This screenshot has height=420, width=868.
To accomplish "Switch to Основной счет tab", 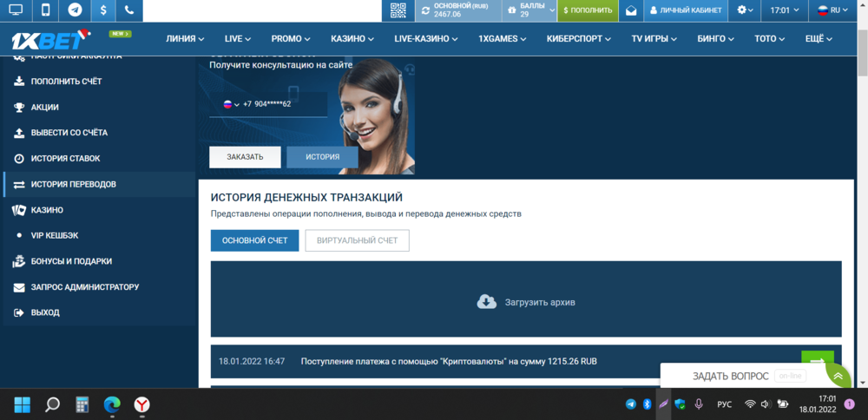I will point(254,240).
